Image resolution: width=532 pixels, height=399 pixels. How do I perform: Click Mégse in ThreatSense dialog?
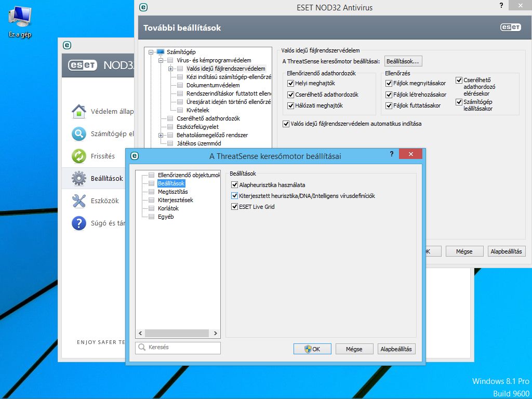pos(354,349)
